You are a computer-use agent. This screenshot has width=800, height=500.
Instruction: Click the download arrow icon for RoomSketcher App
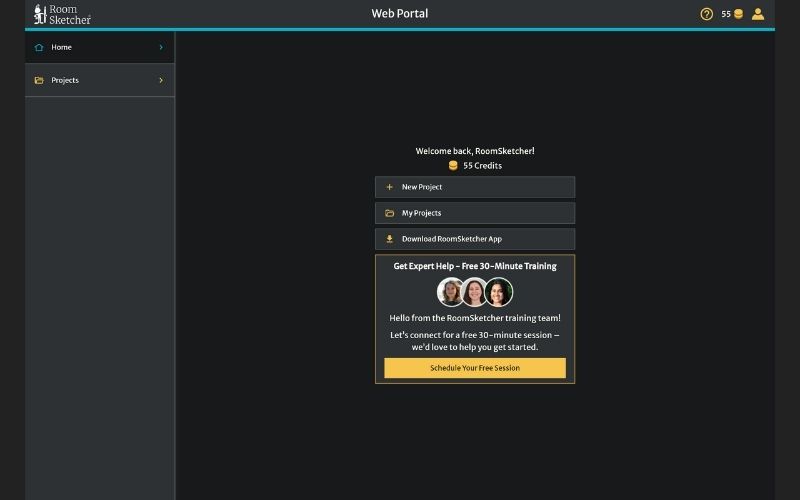tap(389, 239)
